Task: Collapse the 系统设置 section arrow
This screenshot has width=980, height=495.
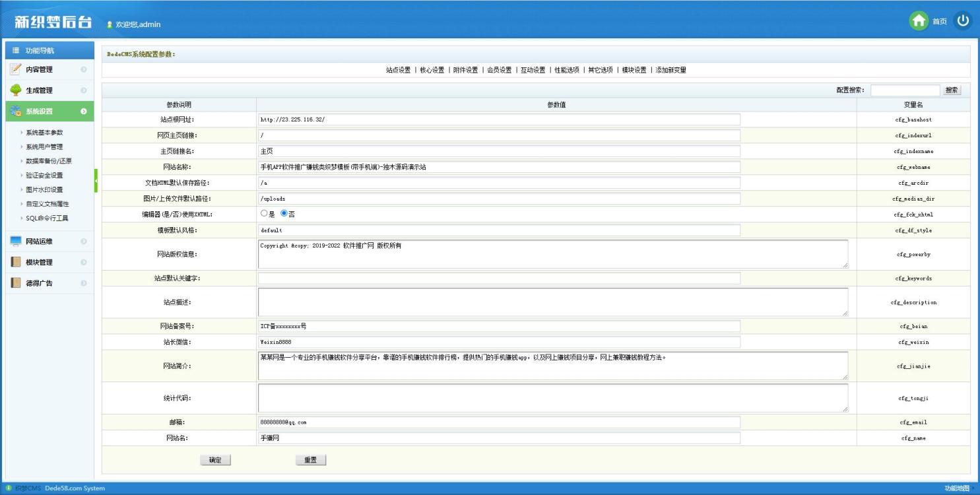Action: click(84, 112)
